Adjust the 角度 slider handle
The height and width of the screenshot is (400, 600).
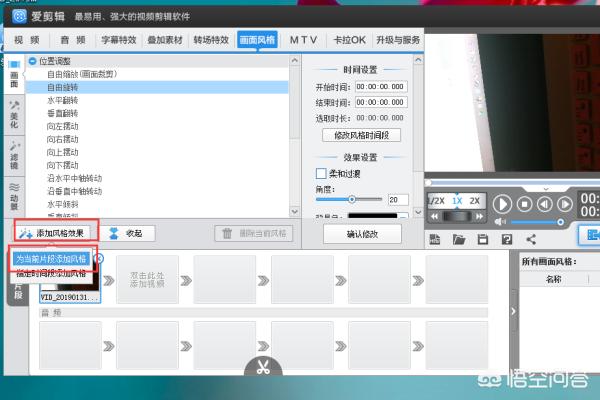[x=351, y=200]
